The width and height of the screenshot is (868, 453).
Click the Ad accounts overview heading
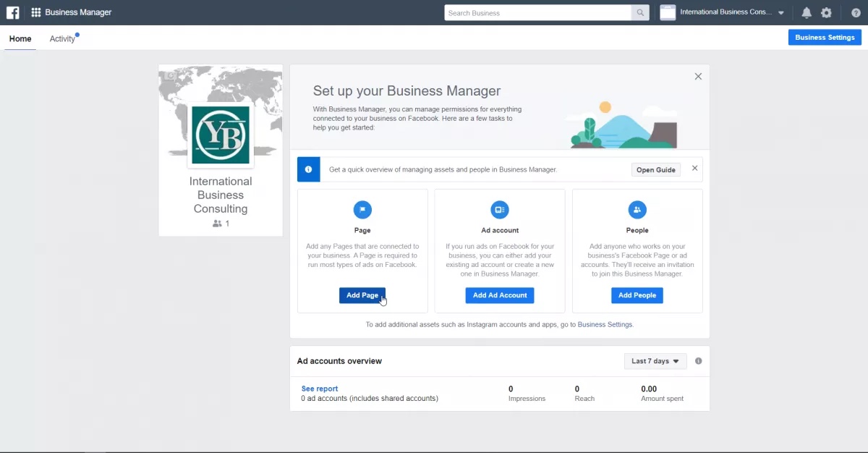pos(339,361)
